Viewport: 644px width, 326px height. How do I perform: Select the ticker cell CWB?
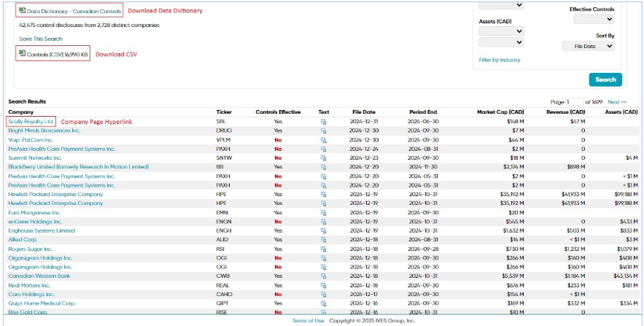[x=222, y=276]
